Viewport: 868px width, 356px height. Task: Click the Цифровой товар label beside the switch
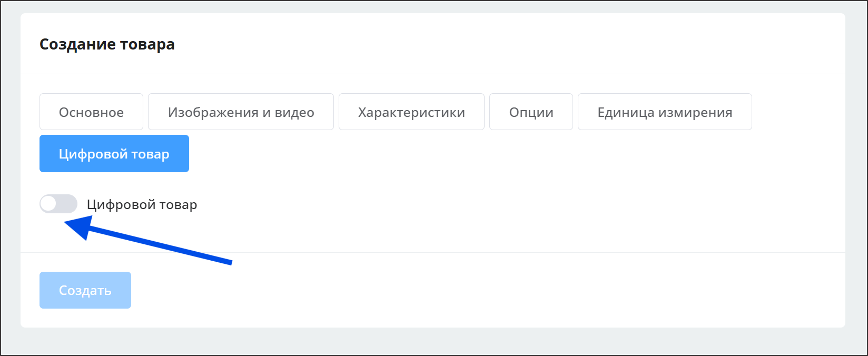(x=142, y=204)
